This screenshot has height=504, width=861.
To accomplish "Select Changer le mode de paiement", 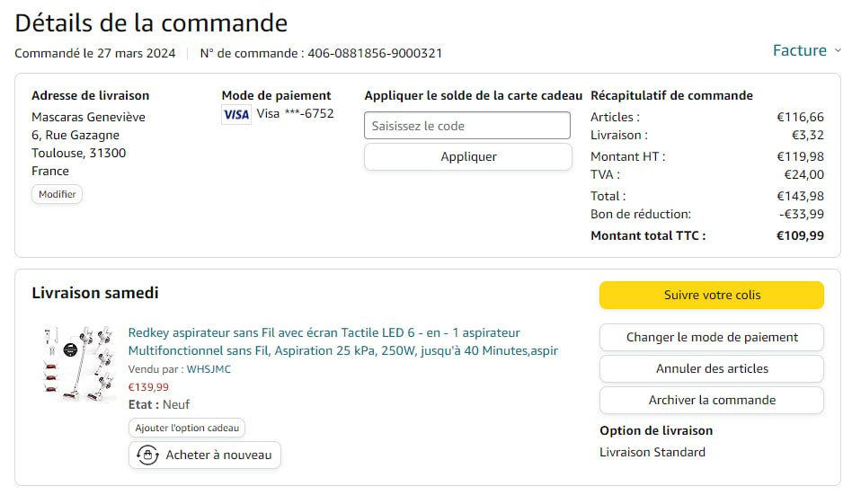I will 711,338.
